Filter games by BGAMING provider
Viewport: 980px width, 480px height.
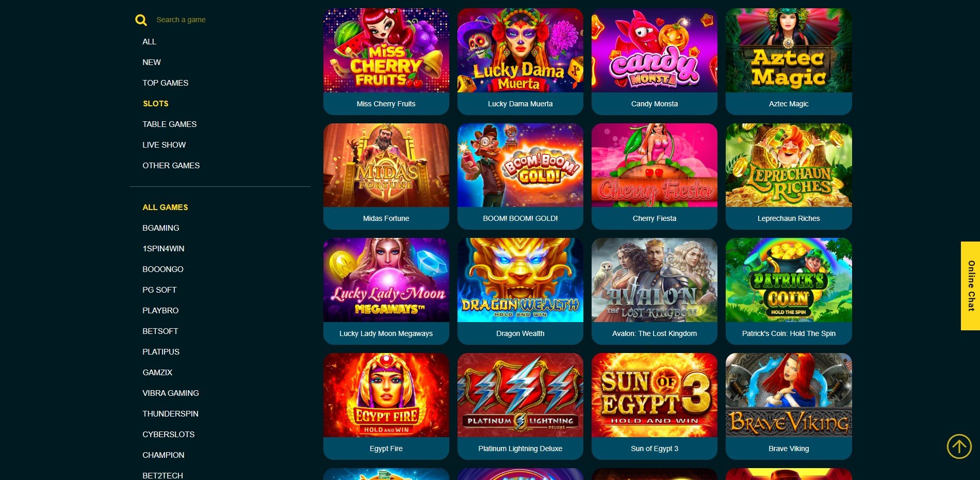tap(161, 228)
